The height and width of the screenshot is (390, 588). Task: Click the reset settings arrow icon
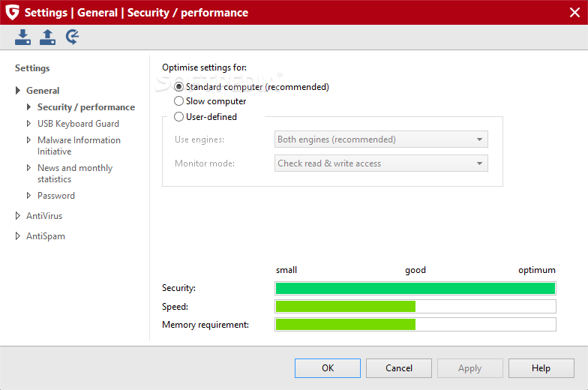[72, 37]
